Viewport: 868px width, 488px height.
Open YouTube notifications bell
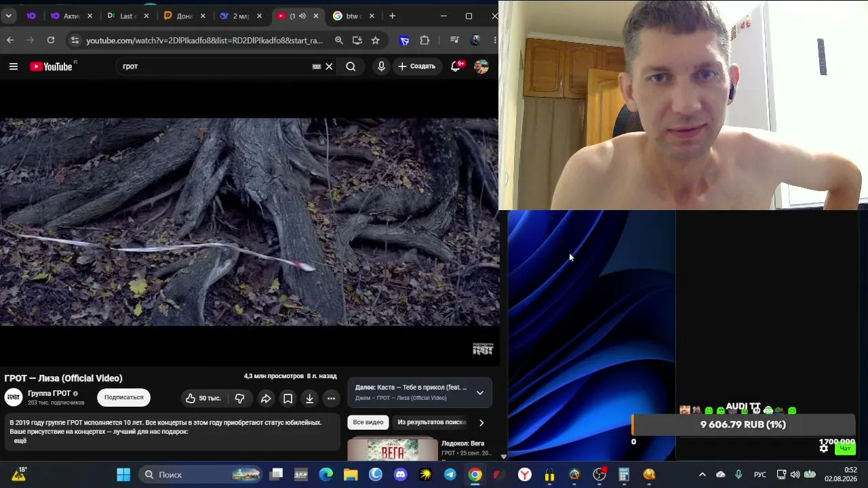click(x=456, y=66)
